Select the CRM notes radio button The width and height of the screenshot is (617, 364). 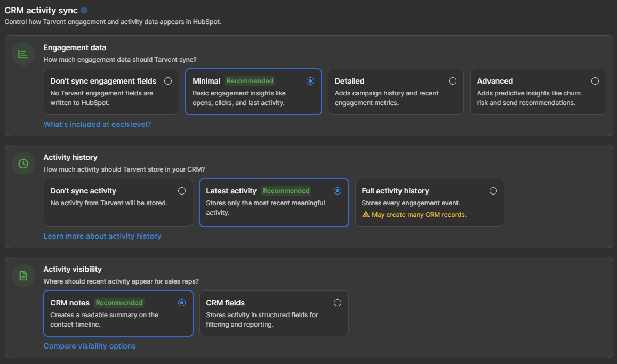(x=182, y=303)
